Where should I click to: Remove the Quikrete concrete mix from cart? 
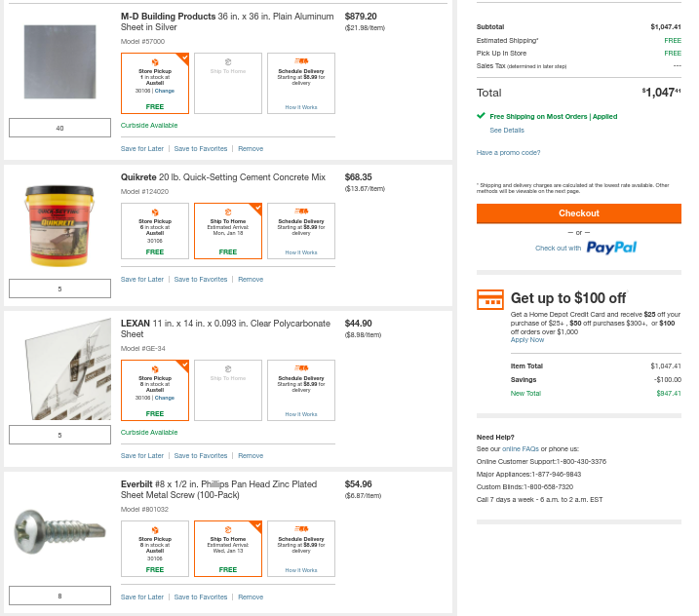[x=251, y=279]
